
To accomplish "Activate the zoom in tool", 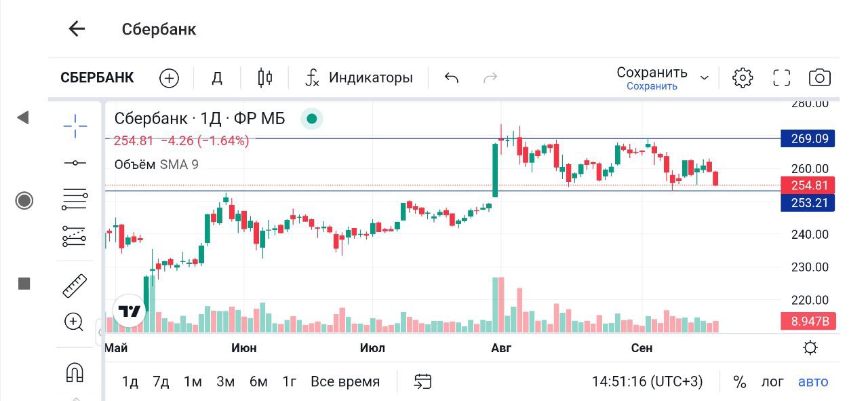I will coord(75,322).
